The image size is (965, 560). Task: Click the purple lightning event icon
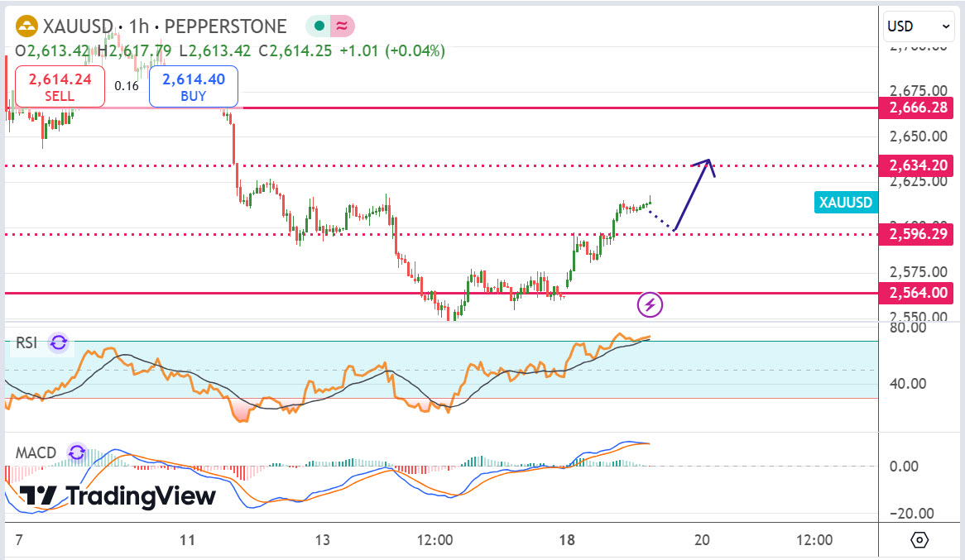click(650, 304)
